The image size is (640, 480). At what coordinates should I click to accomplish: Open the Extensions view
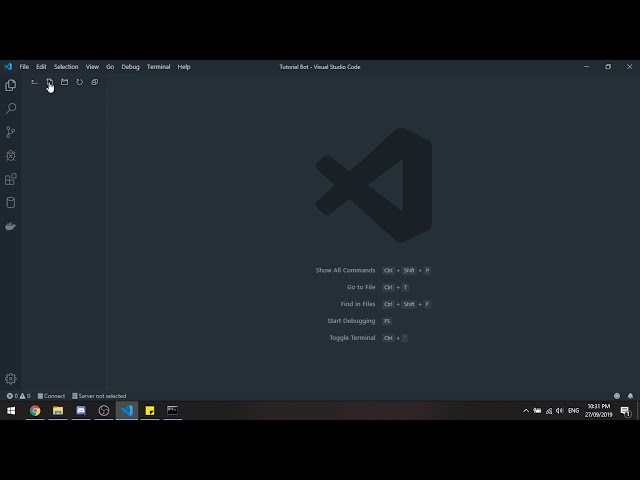pos(11,179)
